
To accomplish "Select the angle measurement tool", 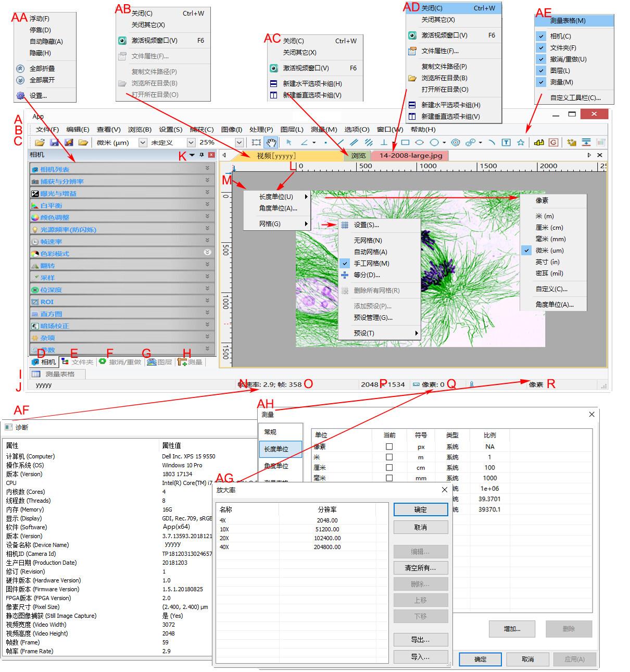I will tap(305, 142).
